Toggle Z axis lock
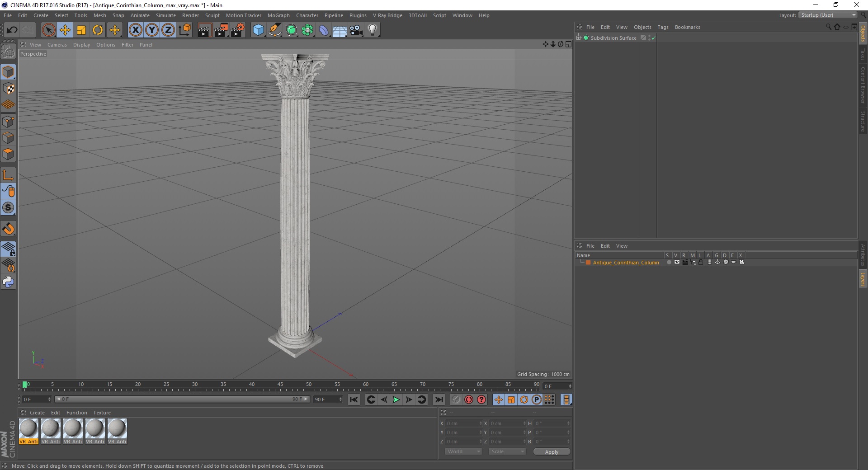Viewport: 868px width, 470px height. pyautogui.click(x=168, y=30)
